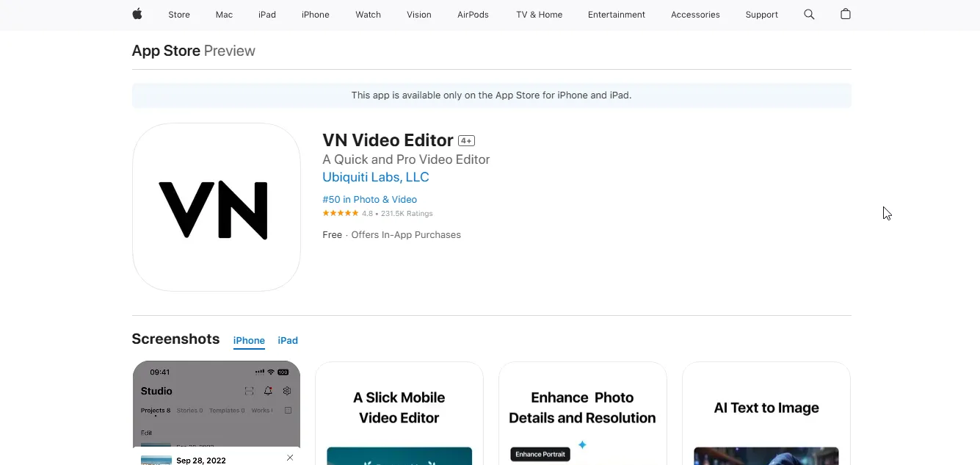The height and width of the screenshot is (465, 980).
Task: Open the TV & Home menu
Action: (540, 15)
